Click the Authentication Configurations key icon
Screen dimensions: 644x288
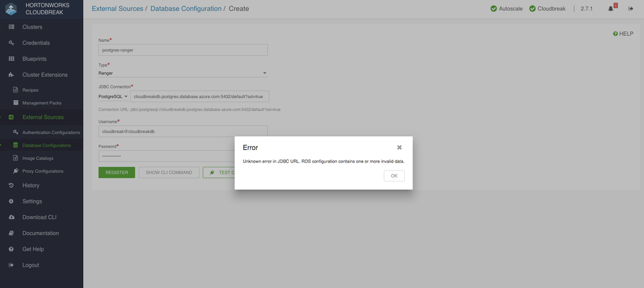coord(15,132)
